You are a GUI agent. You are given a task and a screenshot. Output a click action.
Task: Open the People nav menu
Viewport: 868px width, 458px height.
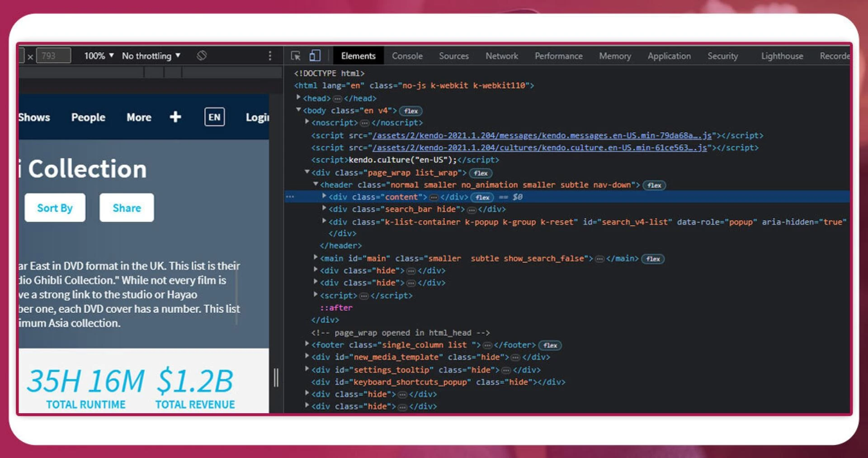click(x=88, y=117)
